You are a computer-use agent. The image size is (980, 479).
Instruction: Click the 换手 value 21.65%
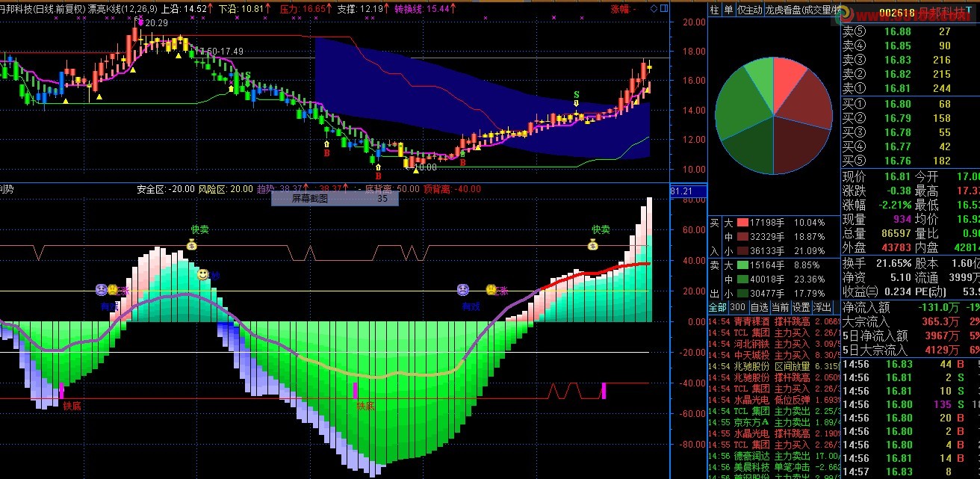pos(893,263)
